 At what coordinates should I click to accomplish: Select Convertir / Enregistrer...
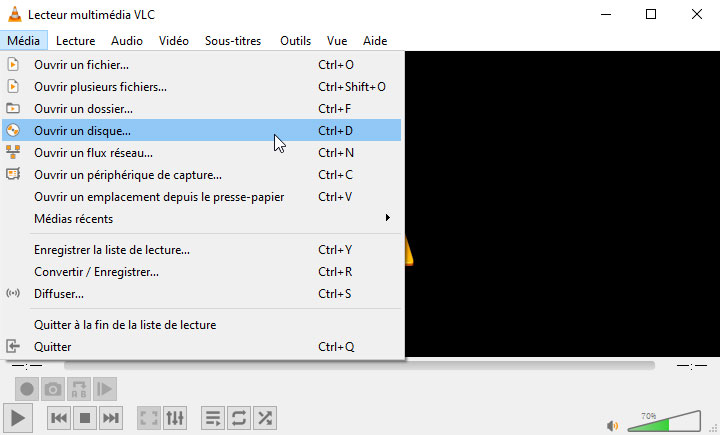(202, 271)
